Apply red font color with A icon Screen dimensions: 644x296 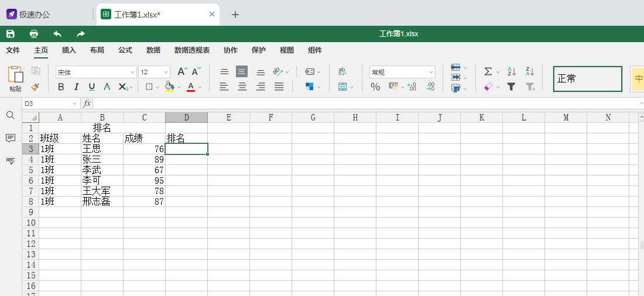pyautogui.click(x=191, y=87)
